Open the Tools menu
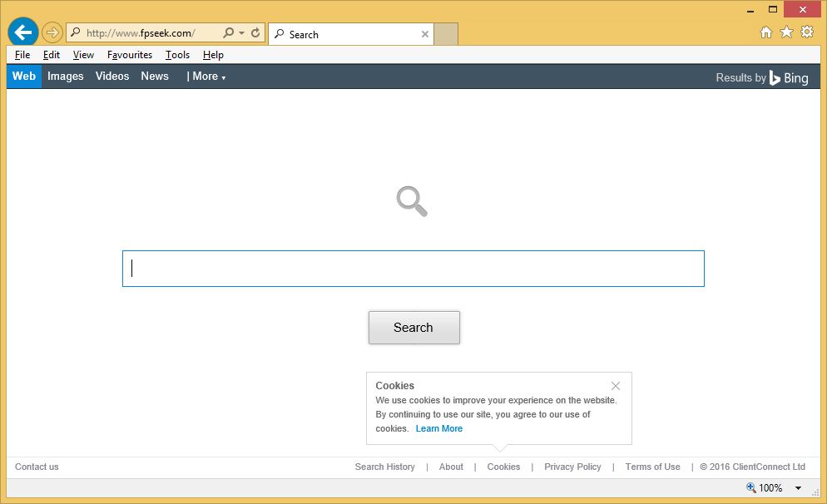The width and height of the screenshot is (827, 504). coord(177,55)
